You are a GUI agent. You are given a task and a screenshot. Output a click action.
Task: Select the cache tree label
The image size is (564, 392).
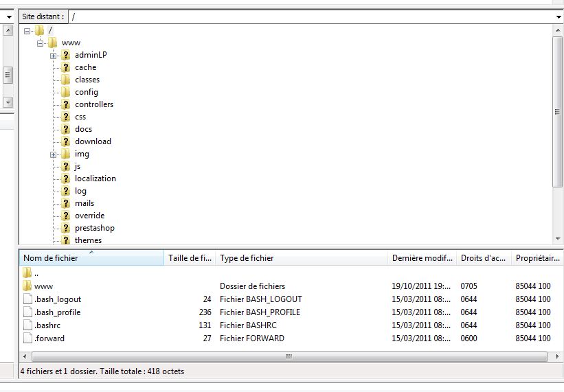click(86, 67)
